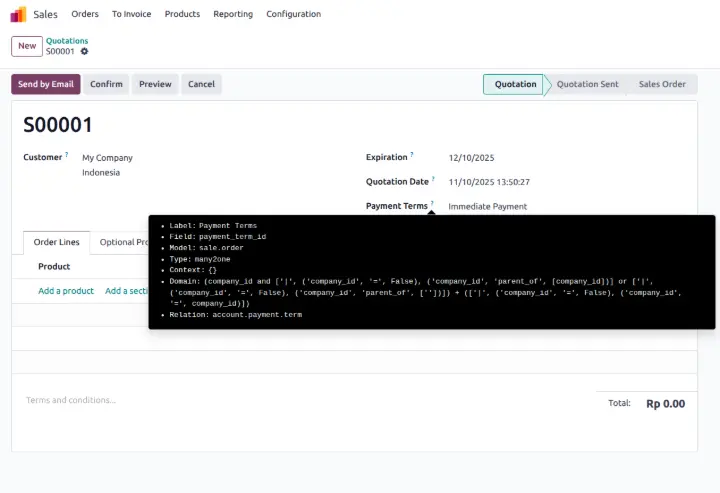This screenshot has width=720, height=493.
Task: Click the Quotation Date help question mark
Action: [433, 180]
